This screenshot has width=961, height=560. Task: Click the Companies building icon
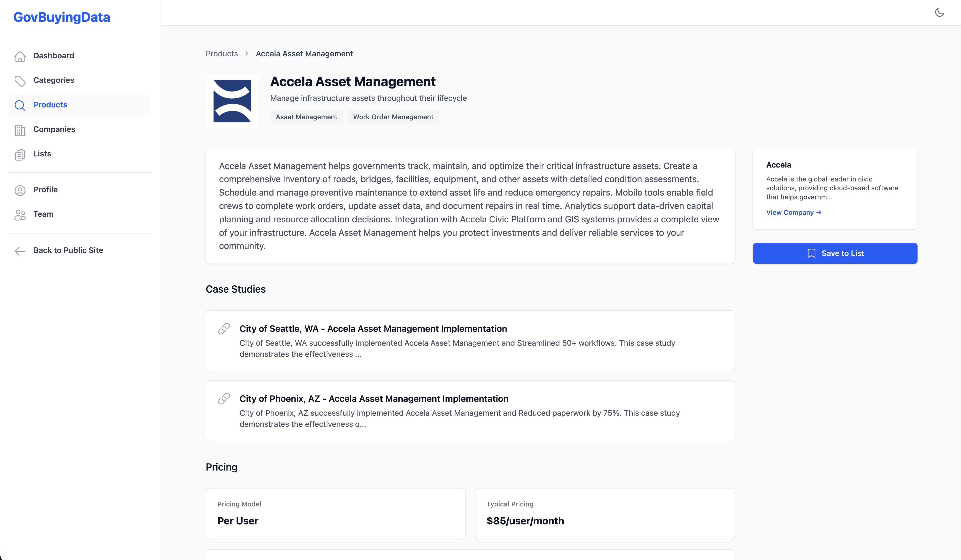20,130
